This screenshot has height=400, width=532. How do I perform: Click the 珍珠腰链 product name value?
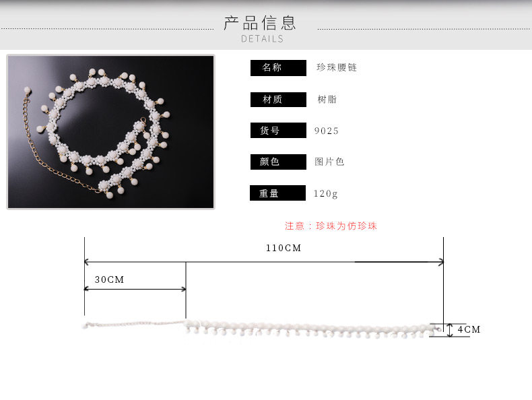pos(336,67)
